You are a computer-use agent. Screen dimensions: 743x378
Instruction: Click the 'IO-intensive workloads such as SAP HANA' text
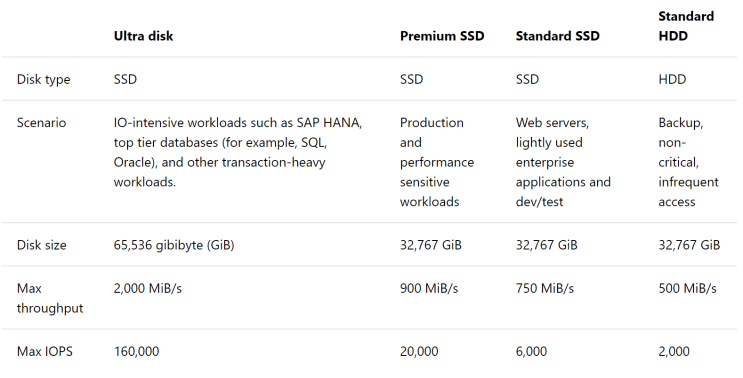pyautogui.click(x=238, y=123)
